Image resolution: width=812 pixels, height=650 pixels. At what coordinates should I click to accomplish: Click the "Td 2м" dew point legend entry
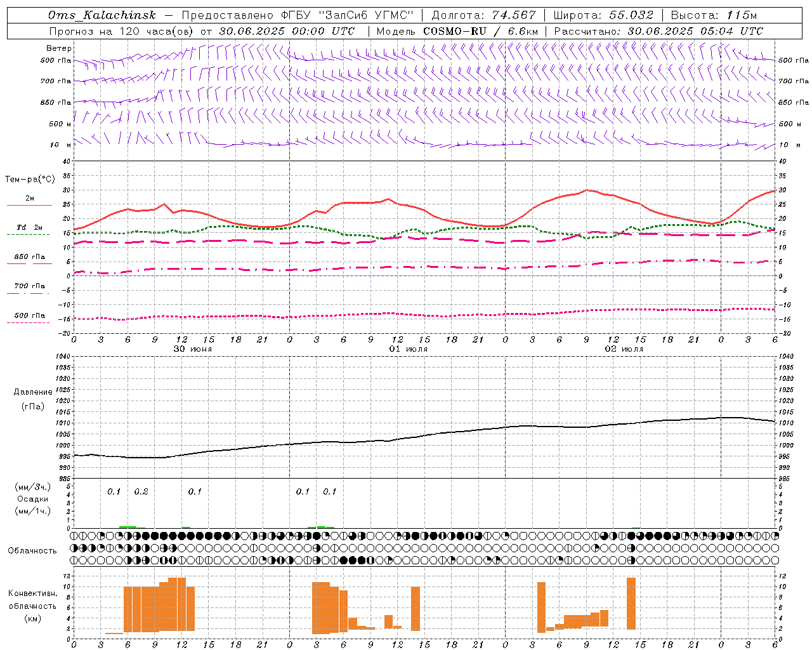[x=29, y=227]
